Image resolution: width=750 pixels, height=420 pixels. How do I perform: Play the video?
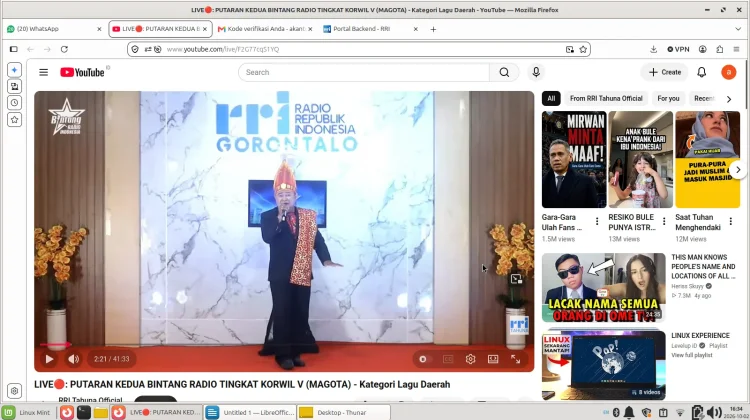point(49,359)
